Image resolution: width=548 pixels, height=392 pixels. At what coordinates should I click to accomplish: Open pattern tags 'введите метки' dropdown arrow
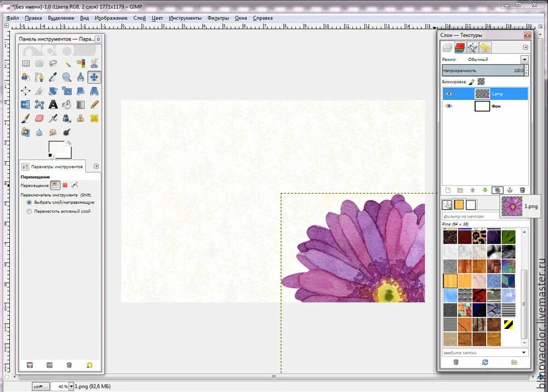(x=523, y=353)
